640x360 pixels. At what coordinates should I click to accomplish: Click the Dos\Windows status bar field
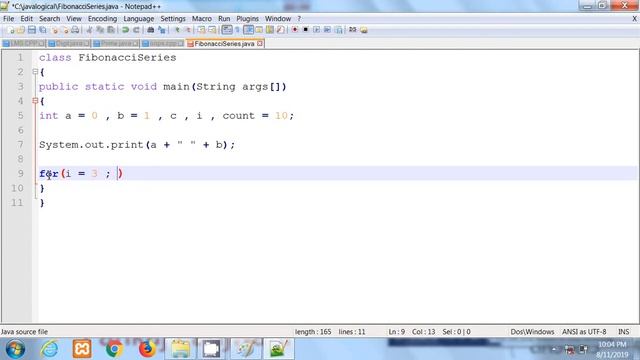(x=532, y=332)
